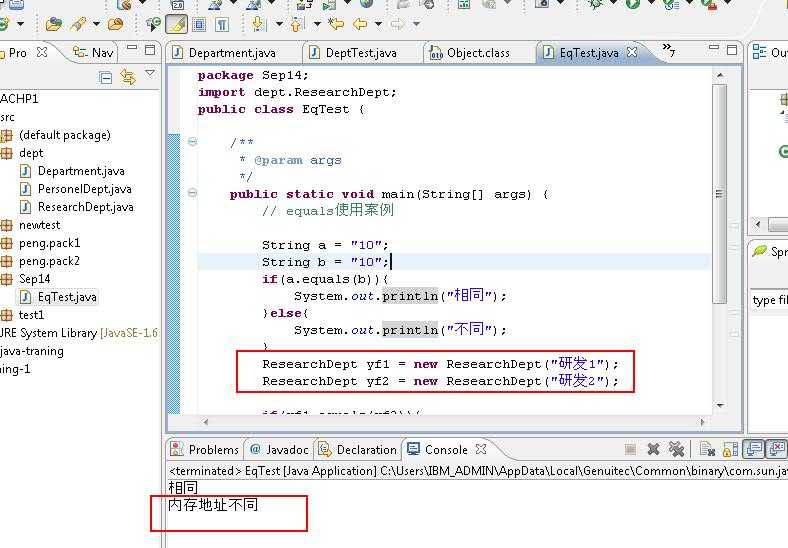Show hidden editor tabs list chevron
The image size is (788, 548).
pos(668,49)
